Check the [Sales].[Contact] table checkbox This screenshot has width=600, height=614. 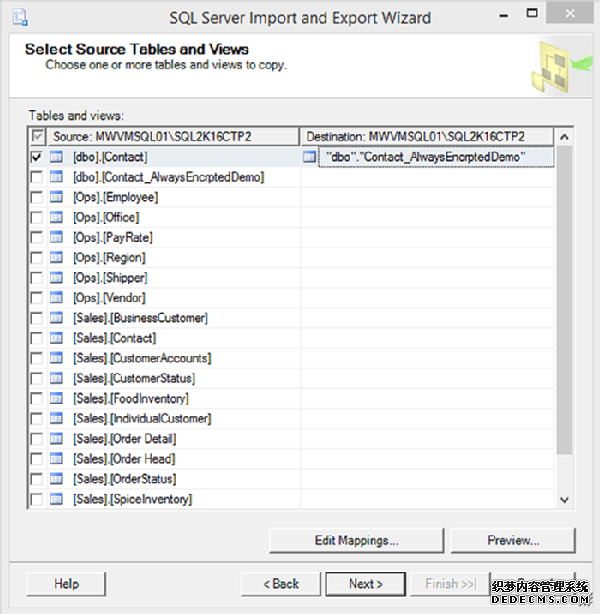[36, 338]
